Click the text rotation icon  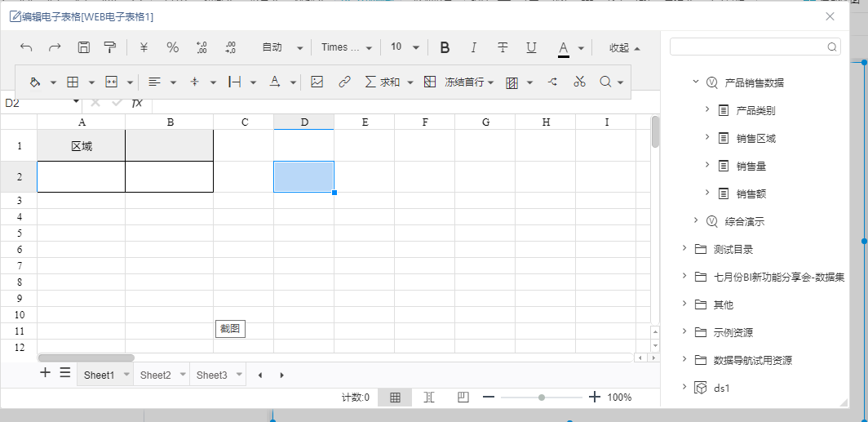pyautogui.click(x=275, y=82)
